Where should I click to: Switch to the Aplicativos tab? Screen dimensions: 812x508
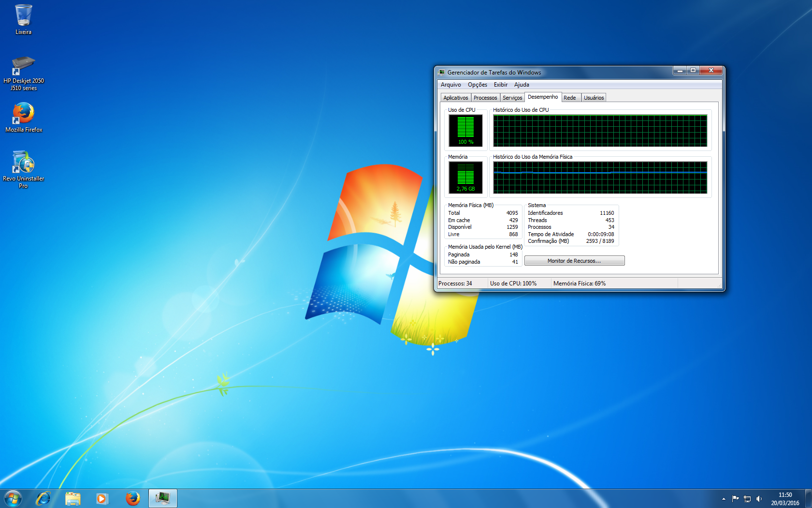click(x=455, y=98)
